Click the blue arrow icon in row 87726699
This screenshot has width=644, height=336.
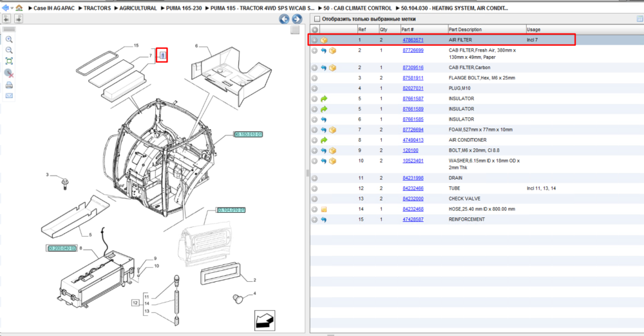(x=324, y=50)
